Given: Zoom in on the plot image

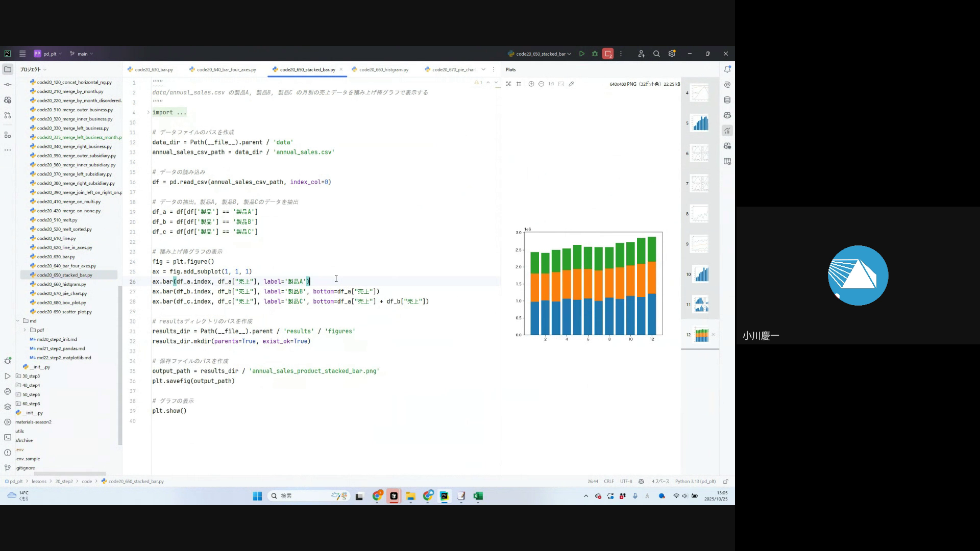Looking at the screenshot, I should 531,84.
